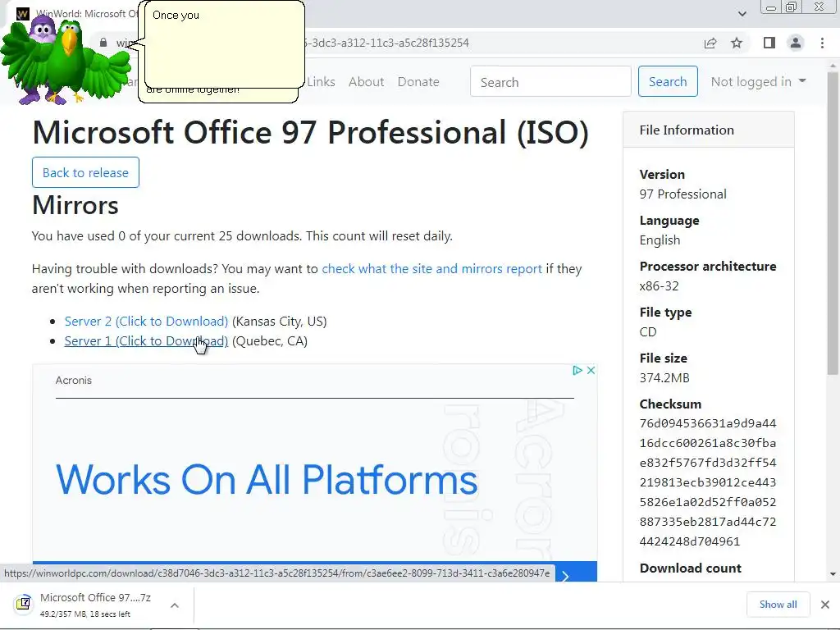840x630 pixels.
Task: Click the scrollbar down arrow
Action: (833, 574)
